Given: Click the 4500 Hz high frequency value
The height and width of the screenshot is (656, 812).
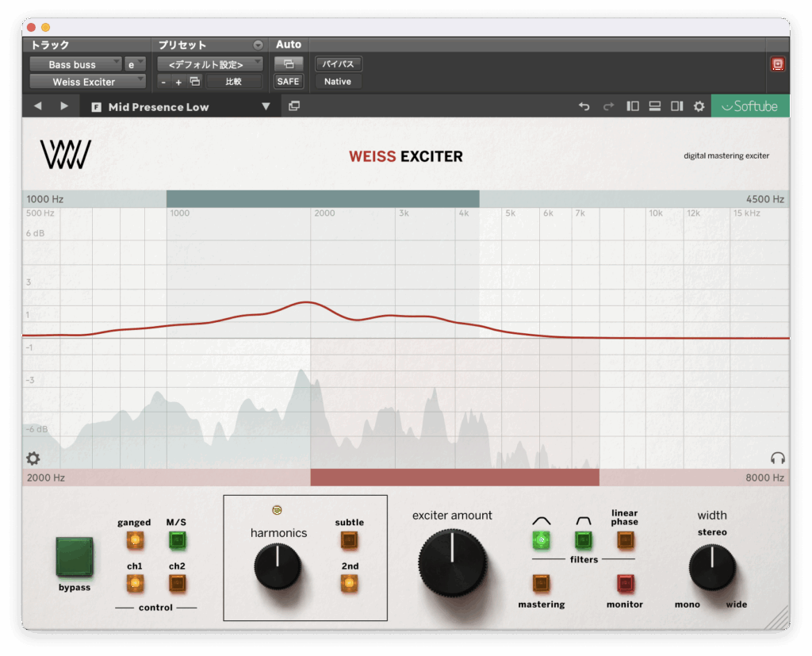Looking at the screenshot, I should [x=765, y=199].
